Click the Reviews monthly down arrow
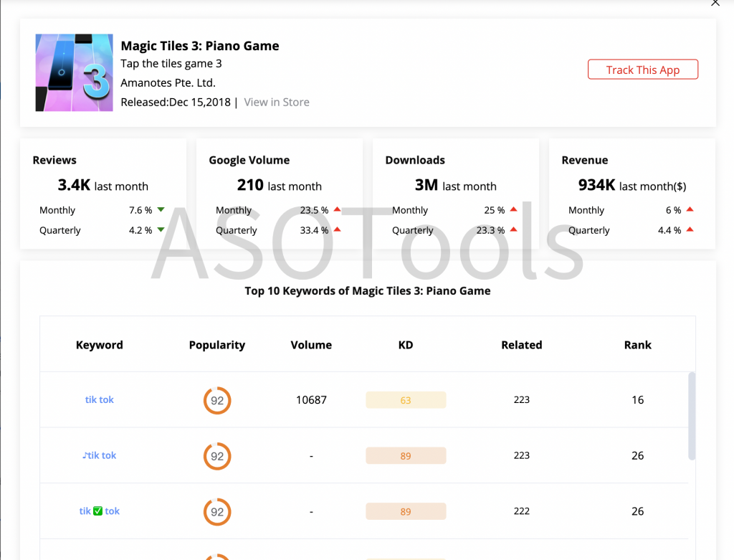Viewport: 734px width, 560px height. 161,210
